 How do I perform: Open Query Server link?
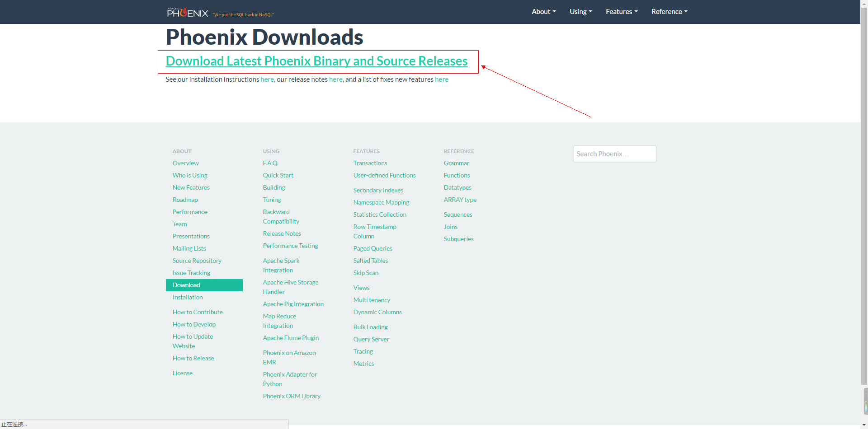[x=371, y=339]
